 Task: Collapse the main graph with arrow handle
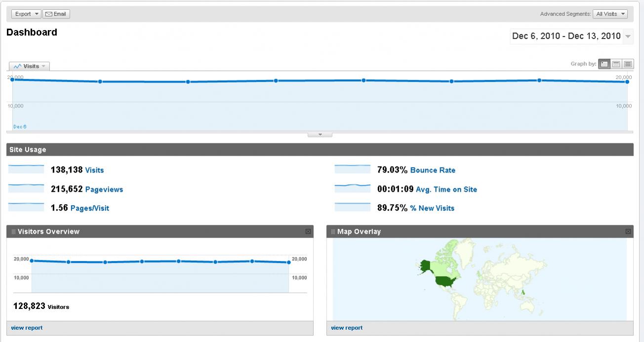click(320, 134)
